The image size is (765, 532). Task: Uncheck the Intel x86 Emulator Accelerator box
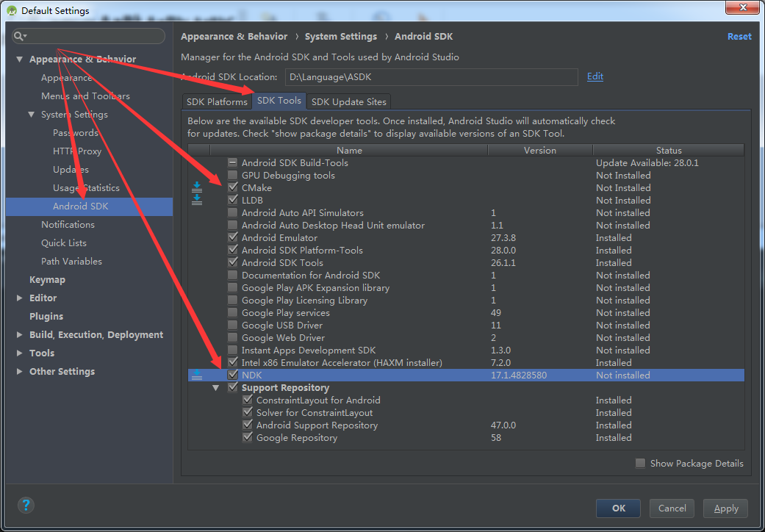(233, 362)
